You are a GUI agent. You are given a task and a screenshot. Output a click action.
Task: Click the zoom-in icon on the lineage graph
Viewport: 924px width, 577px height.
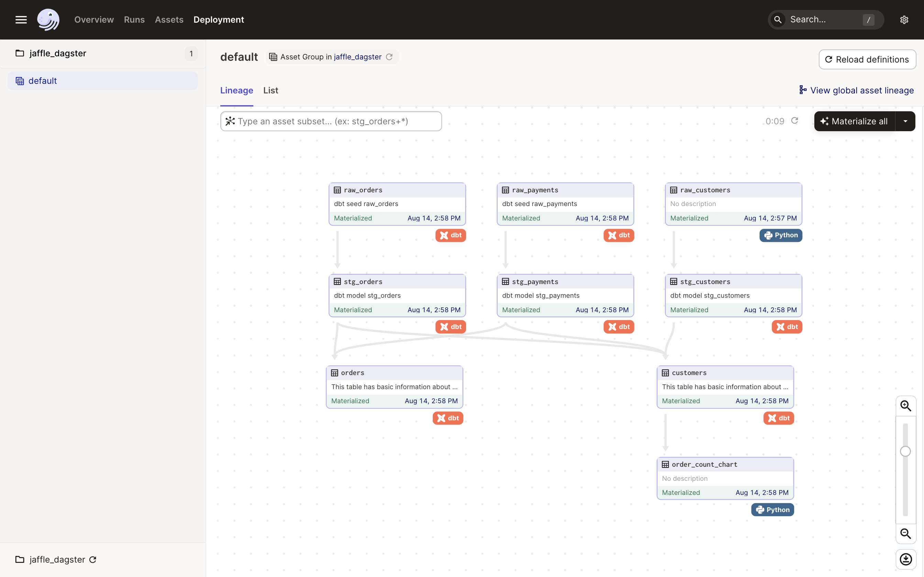tap(906, 406)
